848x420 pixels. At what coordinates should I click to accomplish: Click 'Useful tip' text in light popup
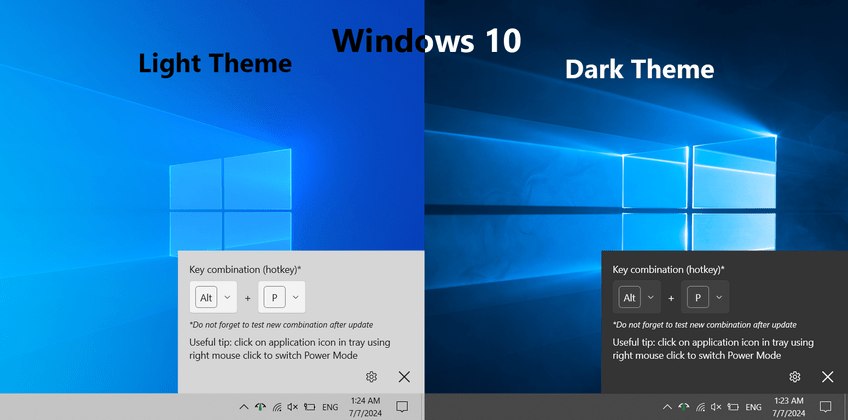(x=290, y=349)
